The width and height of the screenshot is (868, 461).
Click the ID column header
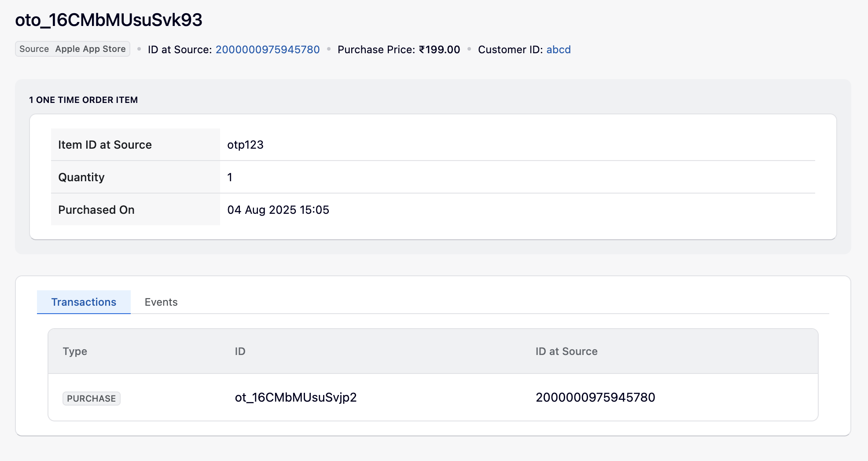click(240, 351)
